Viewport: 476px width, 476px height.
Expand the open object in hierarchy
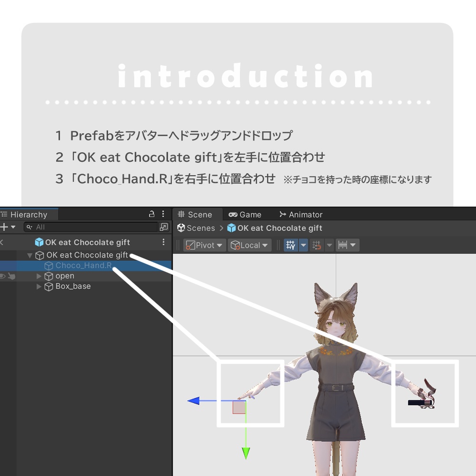(39, 276)
